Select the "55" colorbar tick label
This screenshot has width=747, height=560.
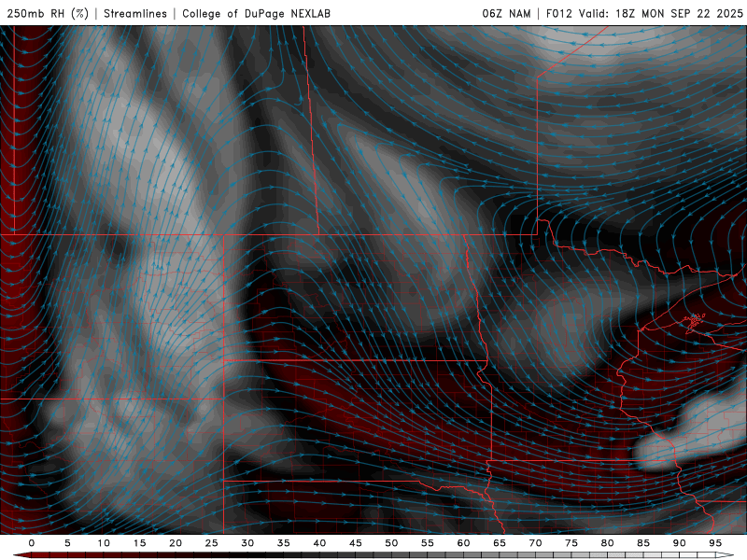428,543
